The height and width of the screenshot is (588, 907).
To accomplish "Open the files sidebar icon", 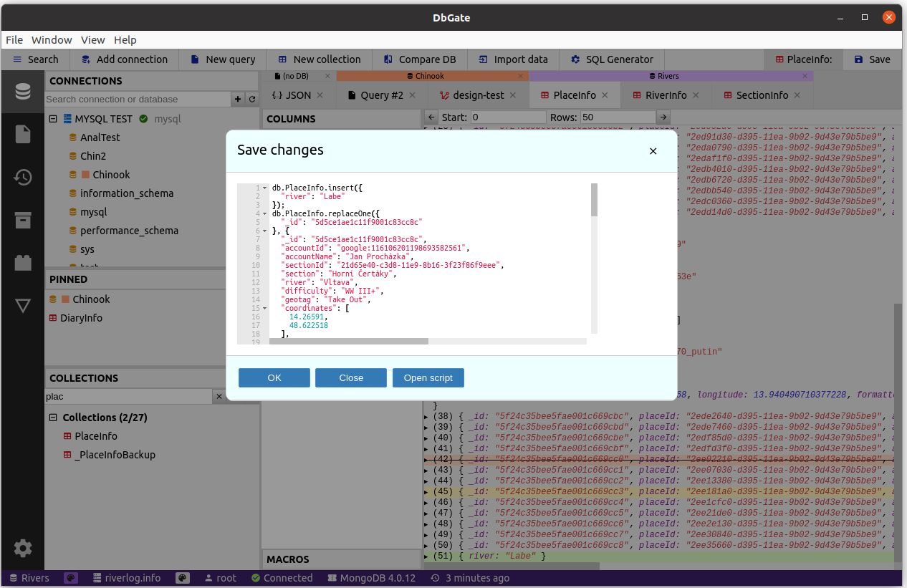I will click(23, 134).
